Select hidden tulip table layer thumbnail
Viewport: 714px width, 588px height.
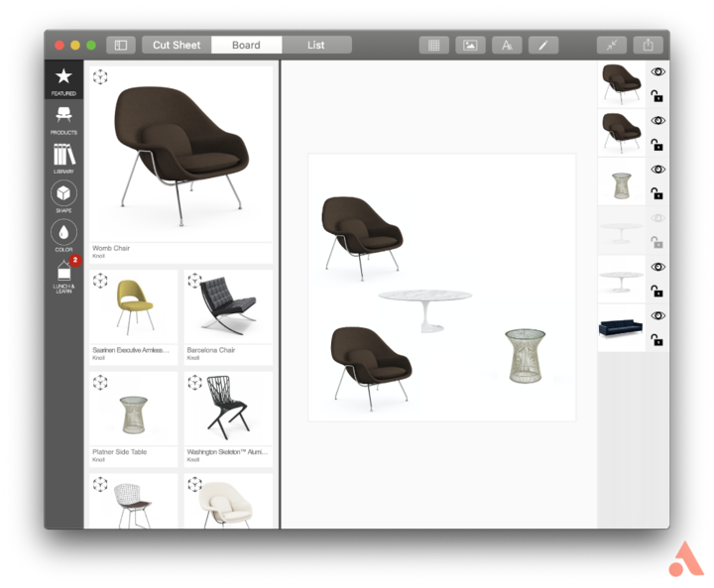tap(621, 230)
